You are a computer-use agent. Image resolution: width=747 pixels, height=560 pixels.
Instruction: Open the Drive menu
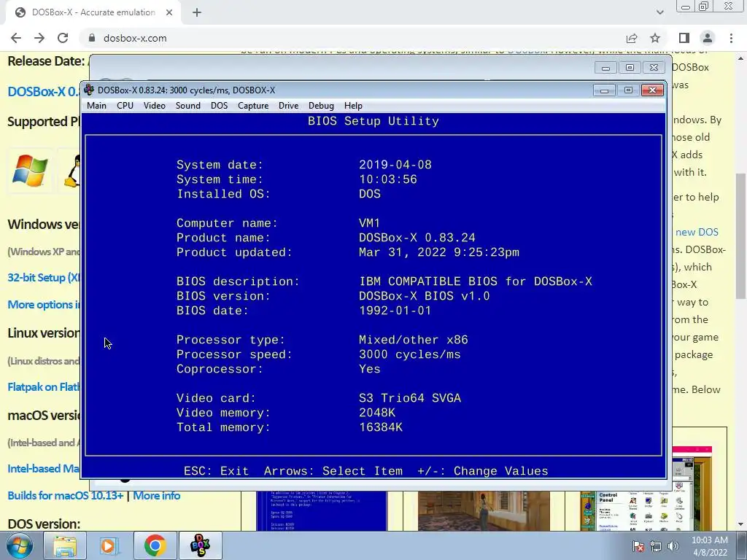coord(288,106)
